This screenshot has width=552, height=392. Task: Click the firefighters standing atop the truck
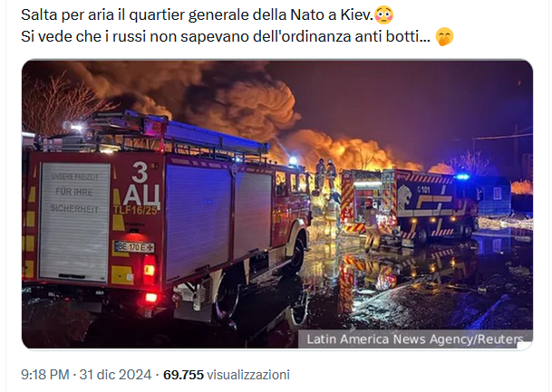click(326, 175)
